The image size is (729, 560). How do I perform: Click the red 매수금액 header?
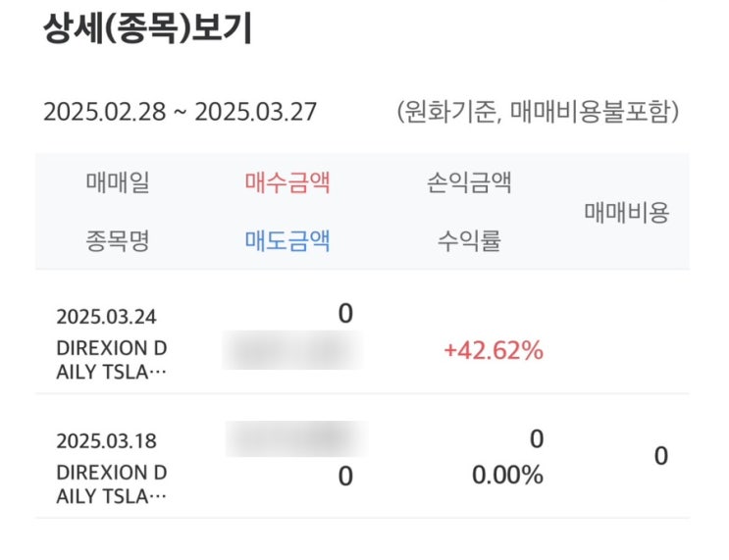point(287,182)
